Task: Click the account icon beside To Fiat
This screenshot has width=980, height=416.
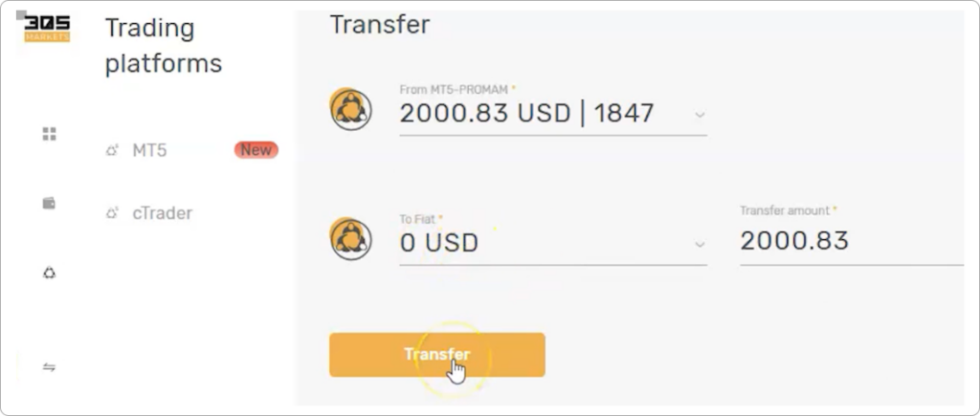Action: pos(350,239)
